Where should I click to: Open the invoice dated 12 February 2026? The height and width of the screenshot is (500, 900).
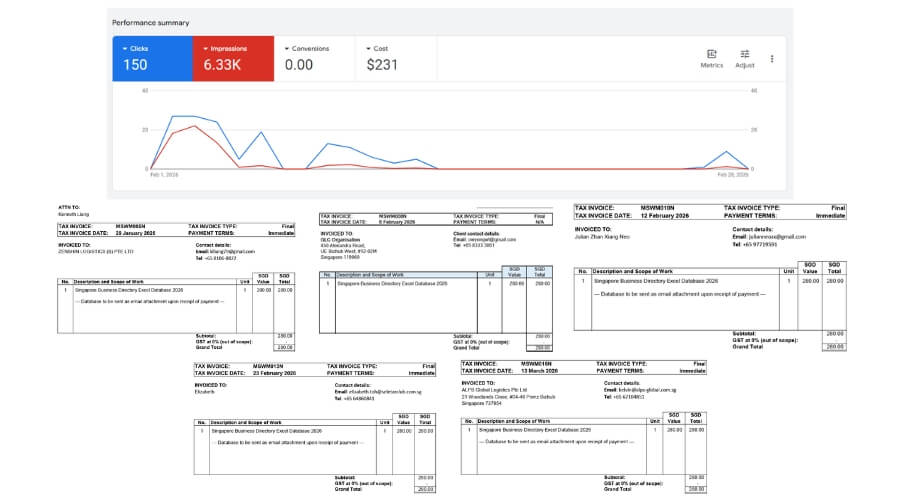pos(710,277)
